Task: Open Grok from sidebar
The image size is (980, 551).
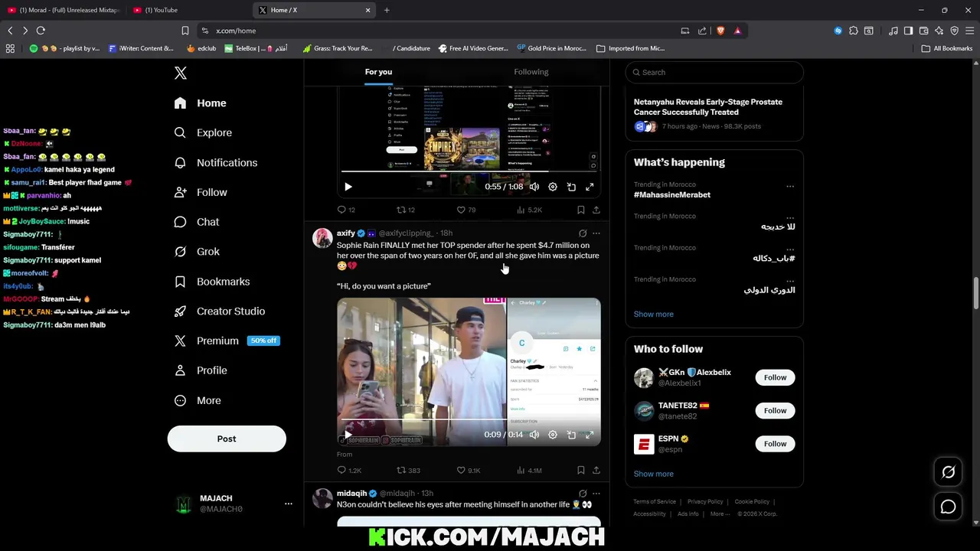Action: coord(198,252)
